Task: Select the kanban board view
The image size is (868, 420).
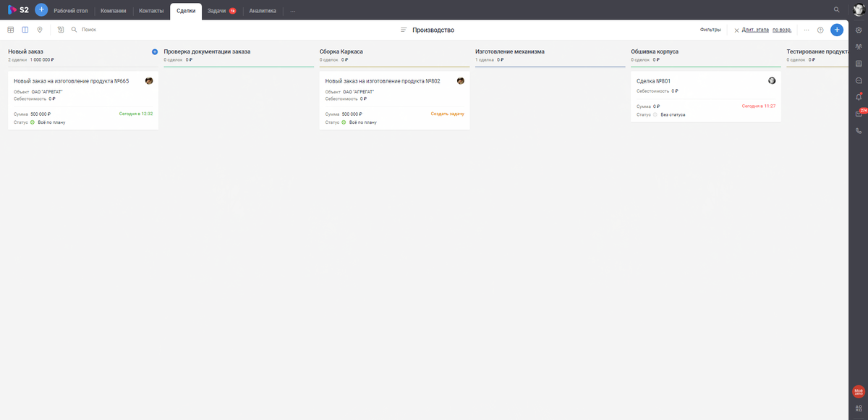Action: click(x=25, y=29)
